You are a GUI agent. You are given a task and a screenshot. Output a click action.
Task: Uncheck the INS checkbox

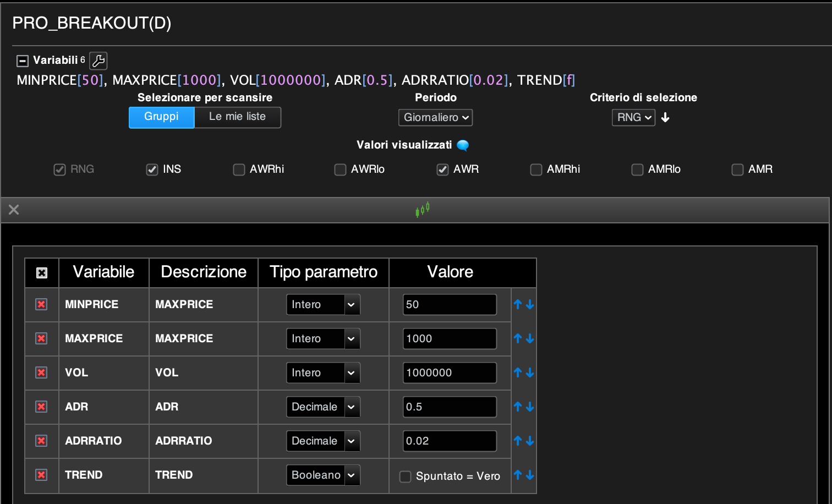coord(152,169)
